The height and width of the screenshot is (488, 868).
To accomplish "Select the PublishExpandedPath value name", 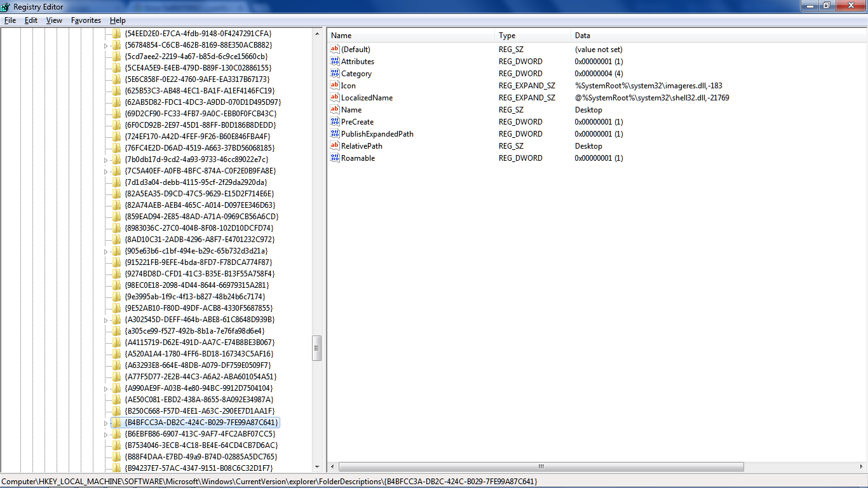I will tap(377, 133).
